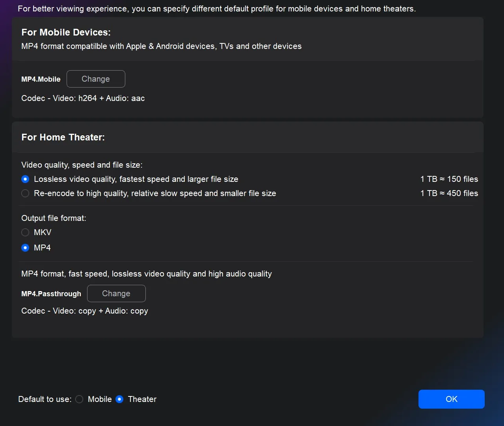Click the MP4.Mobile profile label
504x426 pixels.
[x=41, y=79]
